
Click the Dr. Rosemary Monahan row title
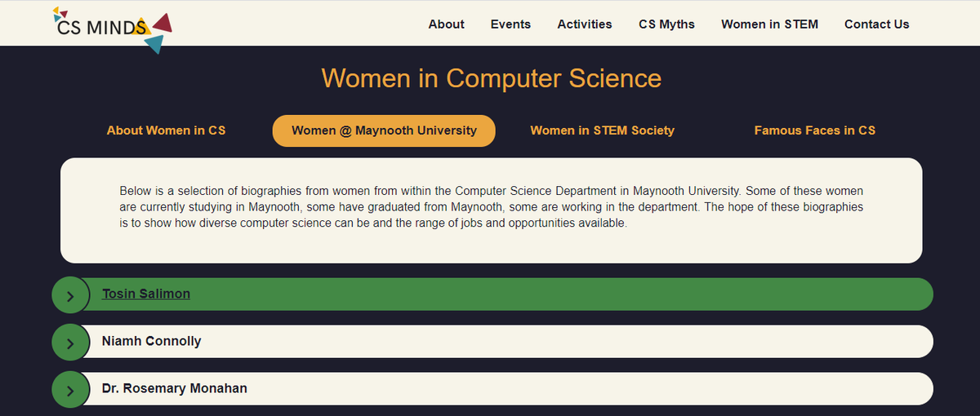pos(175,388)
